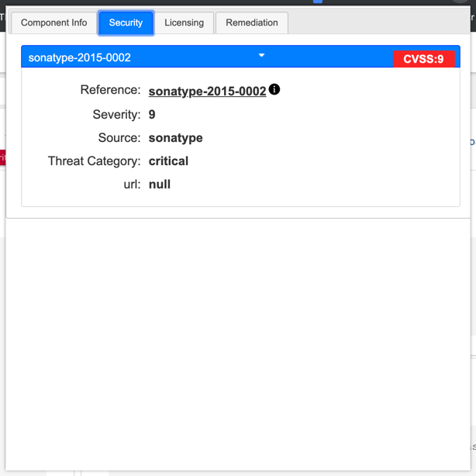Click the red CVSS:9 badge

click(x=423, y=59)
